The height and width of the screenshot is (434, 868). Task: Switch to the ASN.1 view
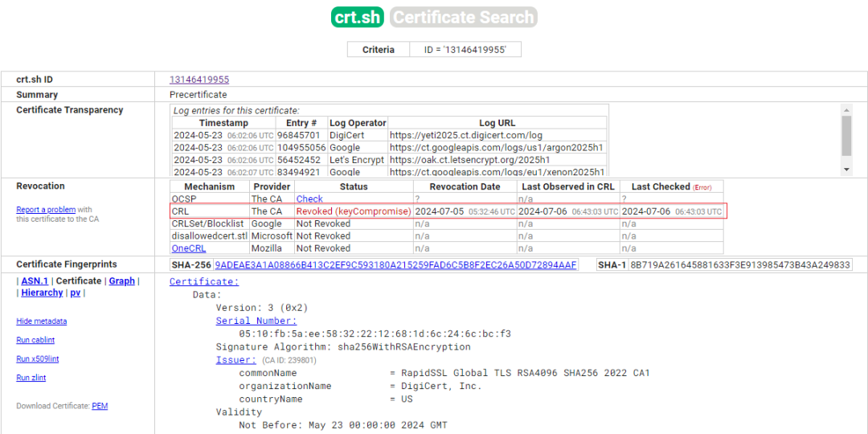tap(35, 280)
